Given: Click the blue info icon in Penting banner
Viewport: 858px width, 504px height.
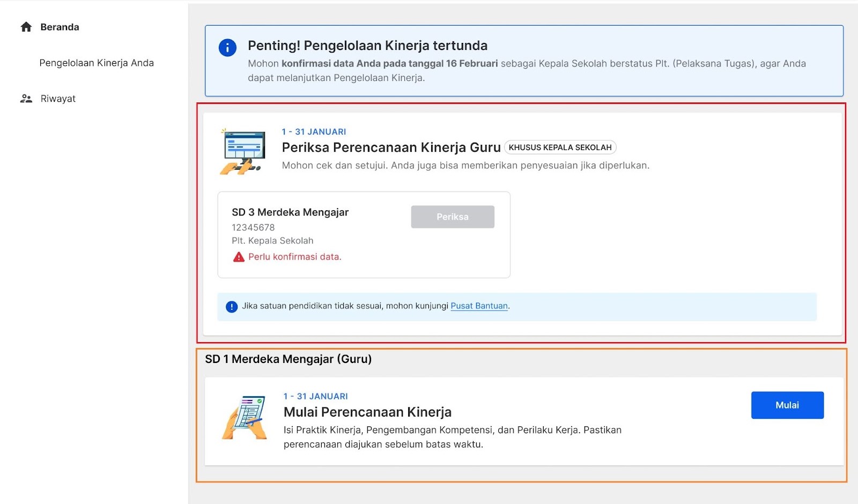Looking at the screenshot, I should [x=227, y=48].
